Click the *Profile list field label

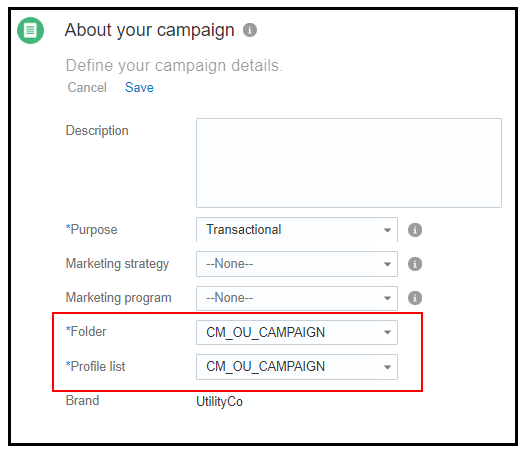coord(95,366)
